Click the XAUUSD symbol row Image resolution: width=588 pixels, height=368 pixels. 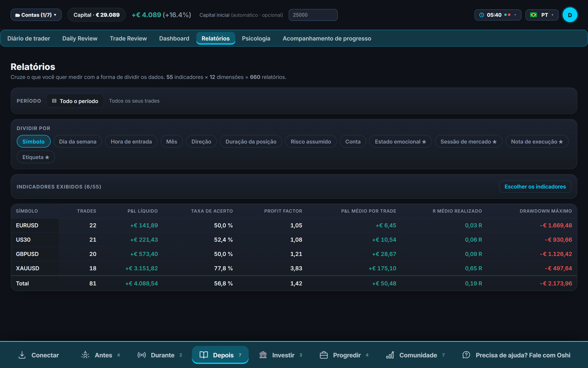(x=294, y=268)
